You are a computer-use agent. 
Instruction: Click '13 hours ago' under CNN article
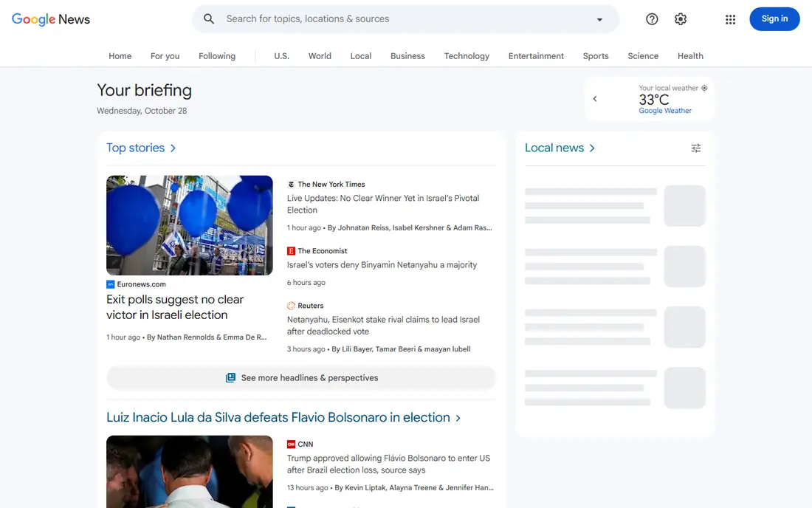point(308,488)
